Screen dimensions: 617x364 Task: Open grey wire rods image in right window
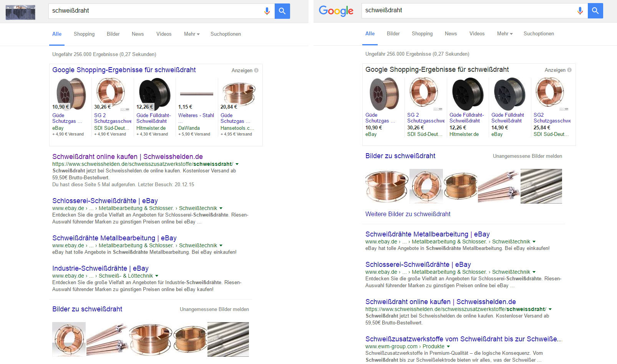pos(541,186)
